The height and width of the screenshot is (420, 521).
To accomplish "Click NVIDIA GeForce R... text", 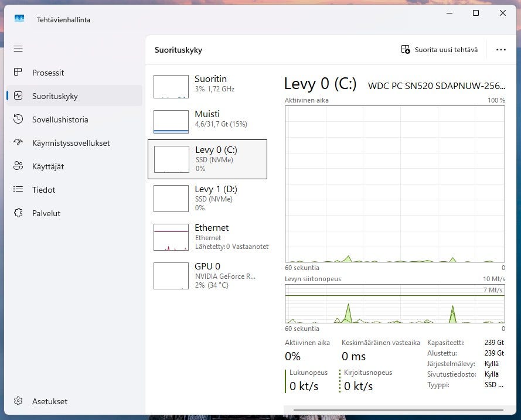I will (225, 276).
